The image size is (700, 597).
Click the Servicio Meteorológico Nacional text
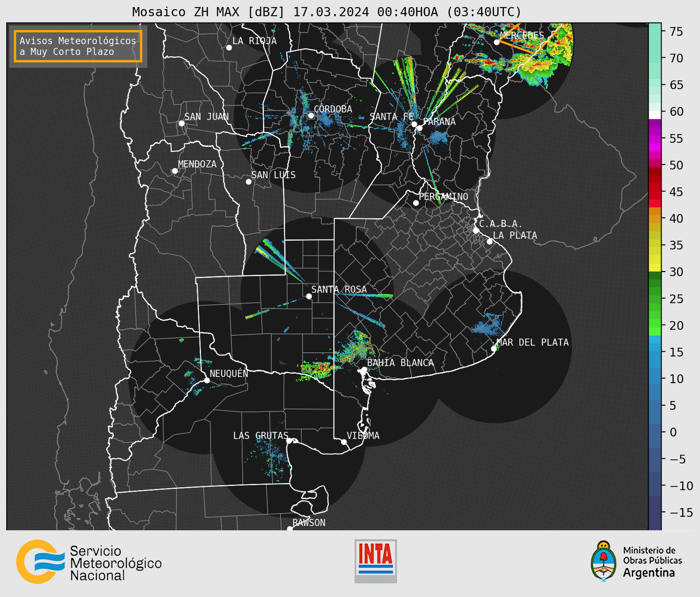(x=116, y=563)
